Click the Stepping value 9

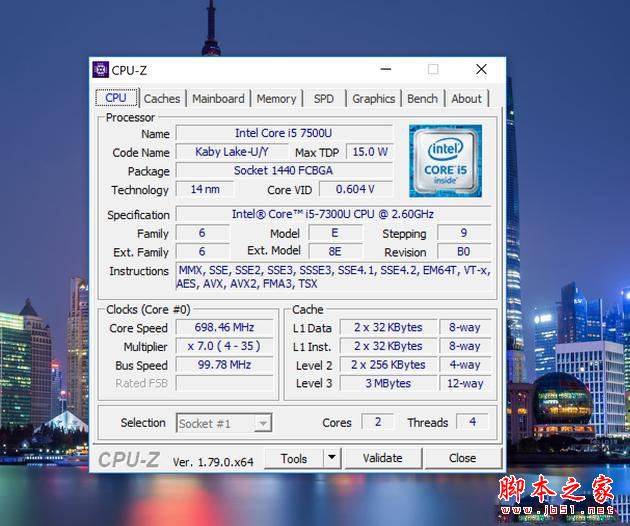464,233
